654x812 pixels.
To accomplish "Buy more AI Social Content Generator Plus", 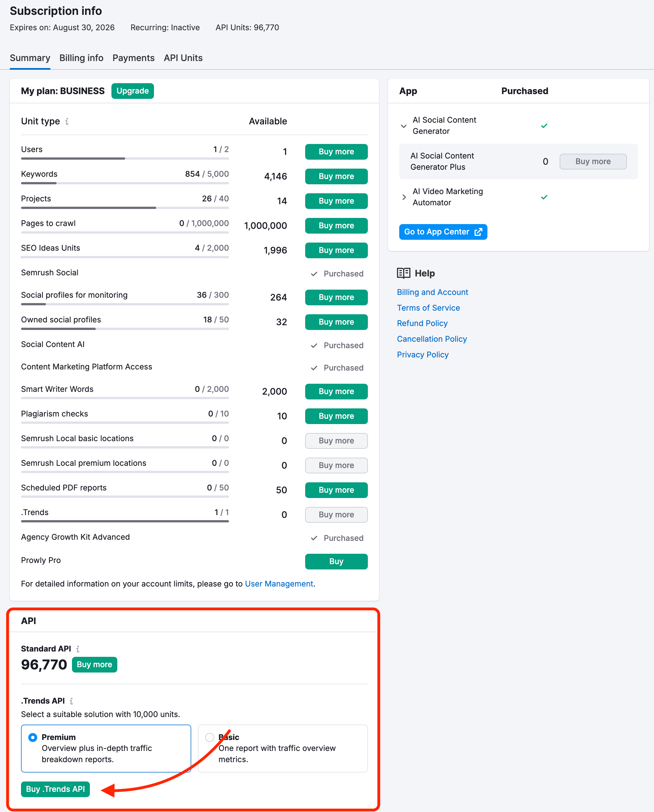I will click(593, 161).
